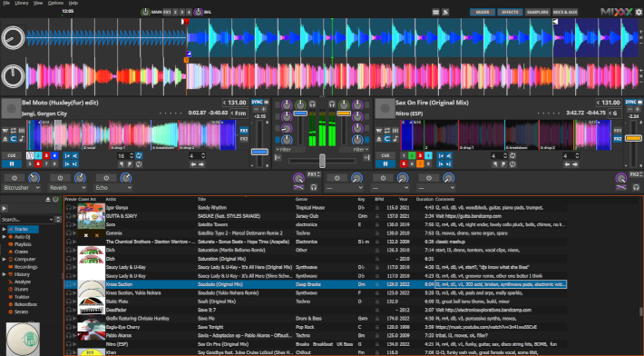Open the Bitcrusher effect dropdown
This screenshot has width=644, height=356.
(22, 187)
